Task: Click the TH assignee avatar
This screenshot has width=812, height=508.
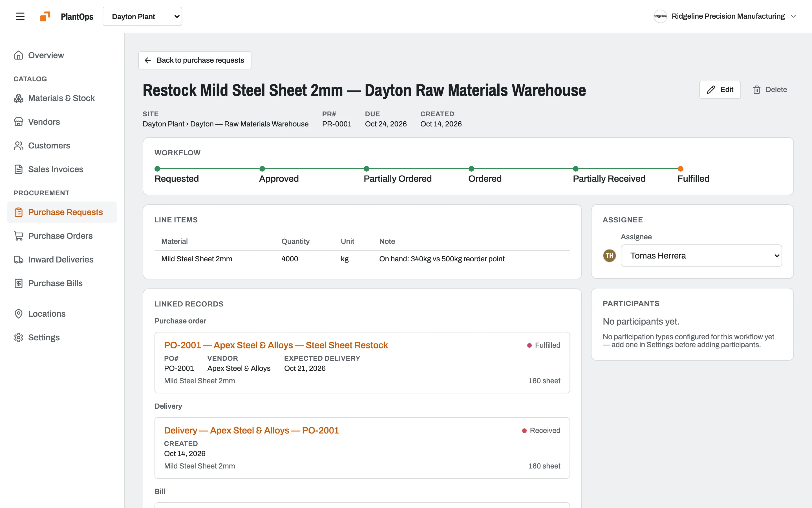Action: (609, 256)
